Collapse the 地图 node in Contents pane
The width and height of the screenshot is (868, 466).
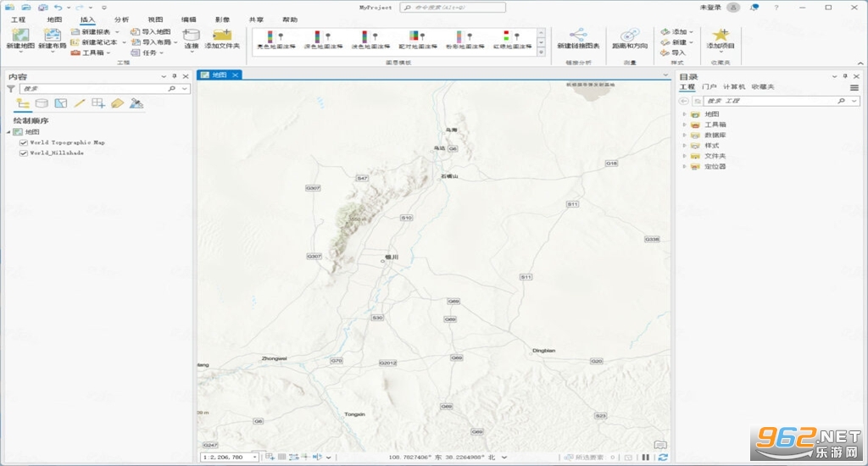coord(8,132)
